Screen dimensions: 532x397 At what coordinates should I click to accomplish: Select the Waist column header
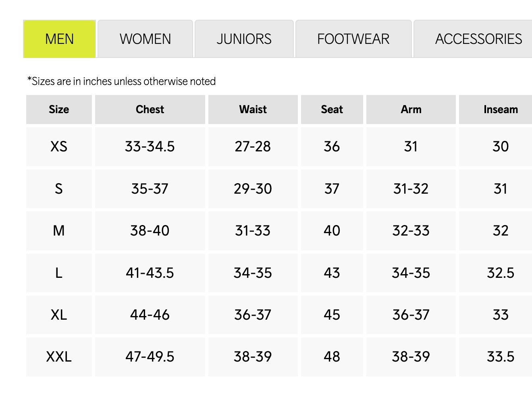click(253, 110)
